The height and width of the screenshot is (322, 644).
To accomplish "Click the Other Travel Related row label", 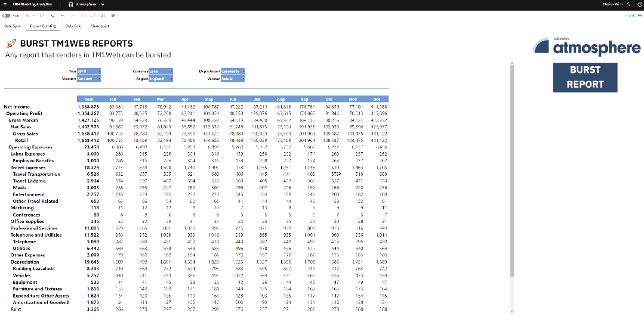I will click(35, 201).
